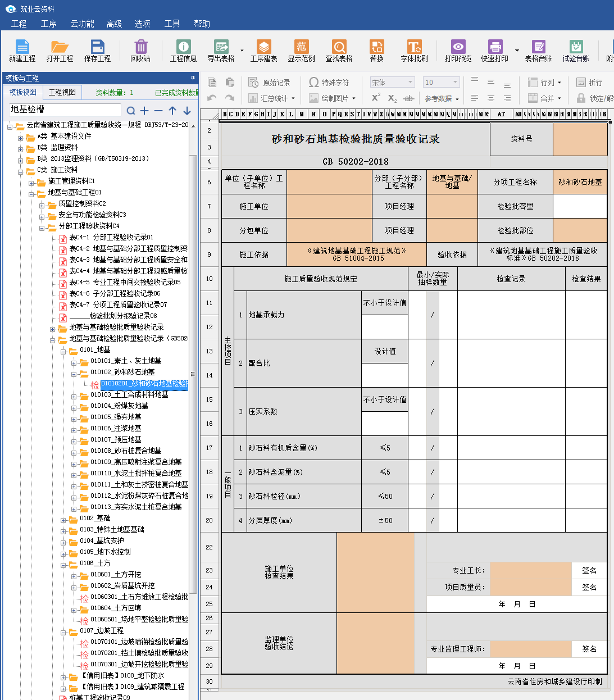Click the 字体批刷 font batch icon
The image size is (614, 700).
coord(415,51)
